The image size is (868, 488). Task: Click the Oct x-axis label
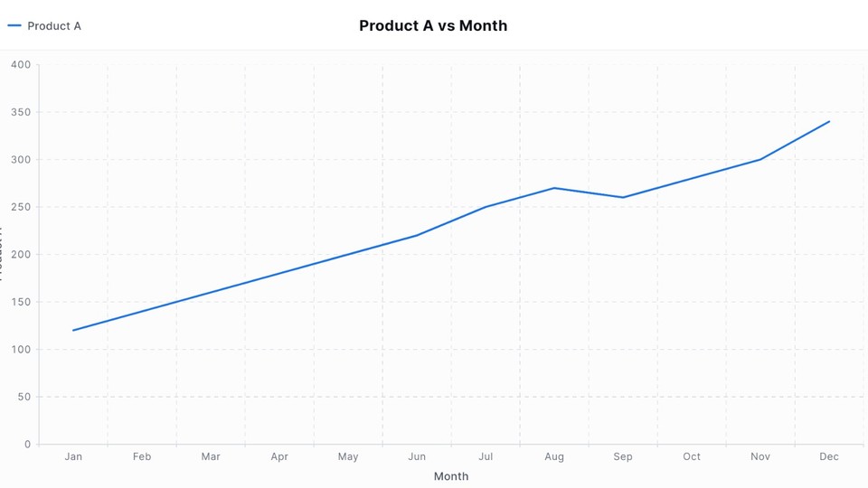pyautogui.click(x=692, y=456)
